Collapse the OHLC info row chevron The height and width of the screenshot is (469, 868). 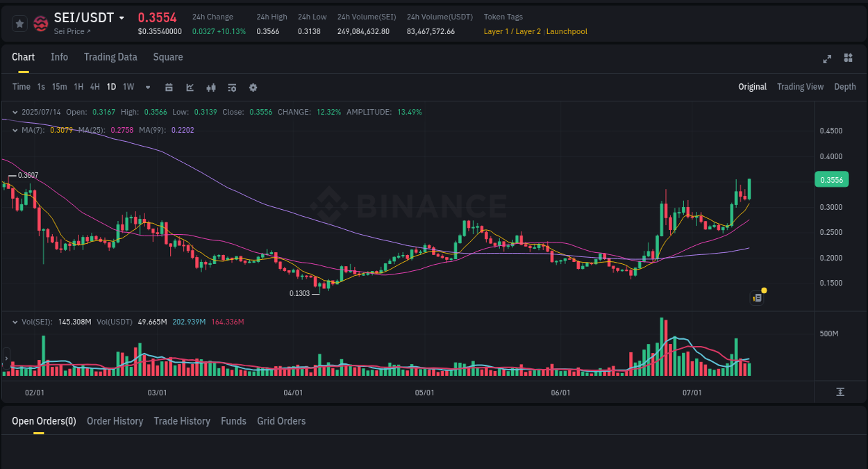15,111
